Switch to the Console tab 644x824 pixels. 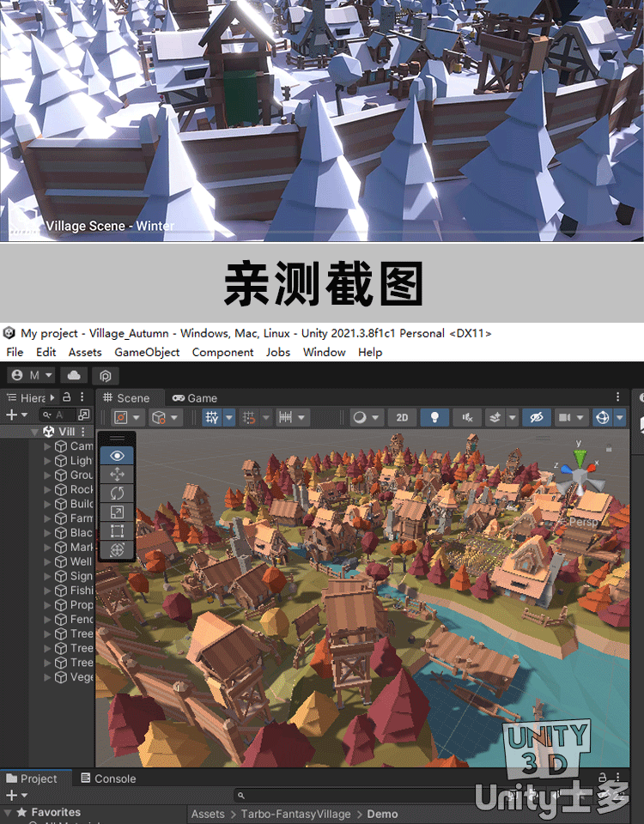point(108,779)
